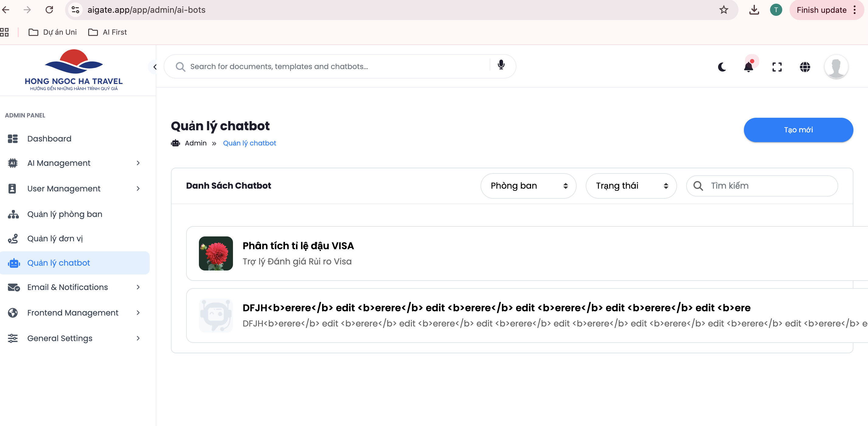Toggle dark mode with moon icon
The height and width of the screenshot is (426, 868).
[722, 67]
